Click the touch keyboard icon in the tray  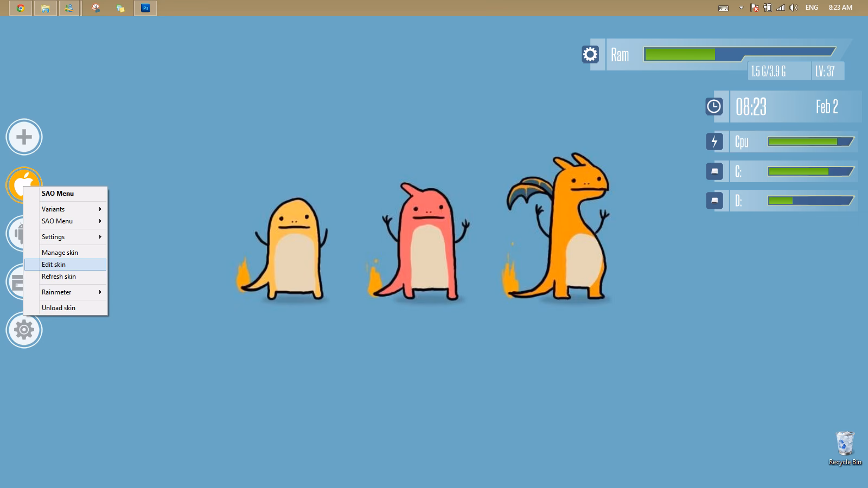(724, 8)
